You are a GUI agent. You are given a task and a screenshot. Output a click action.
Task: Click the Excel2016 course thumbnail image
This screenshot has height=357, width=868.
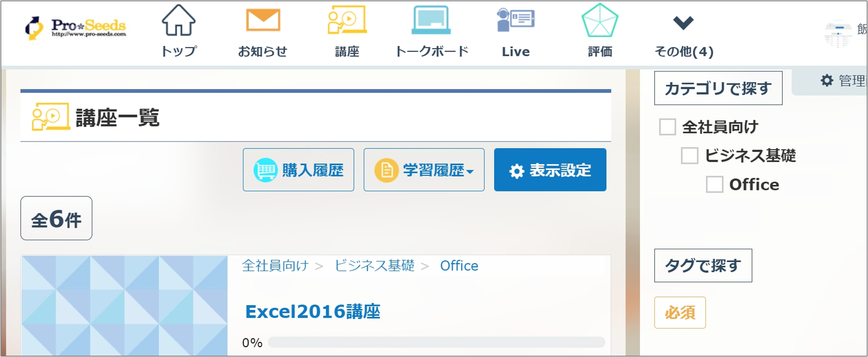click(x=125, y=306)
